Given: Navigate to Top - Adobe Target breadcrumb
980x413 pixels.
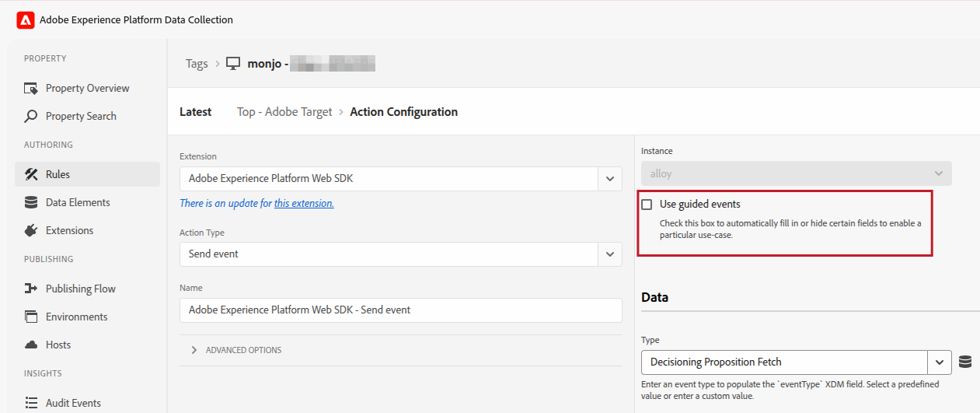Looking at the screenshot, I should tap(284, 112).
